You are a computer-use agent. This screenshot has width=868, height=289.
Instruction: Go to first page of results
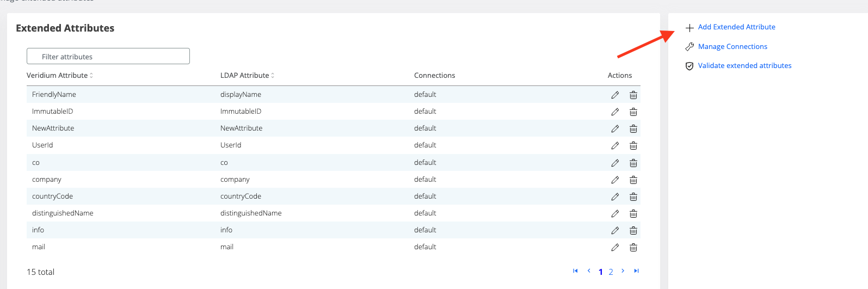pos(575,271)
